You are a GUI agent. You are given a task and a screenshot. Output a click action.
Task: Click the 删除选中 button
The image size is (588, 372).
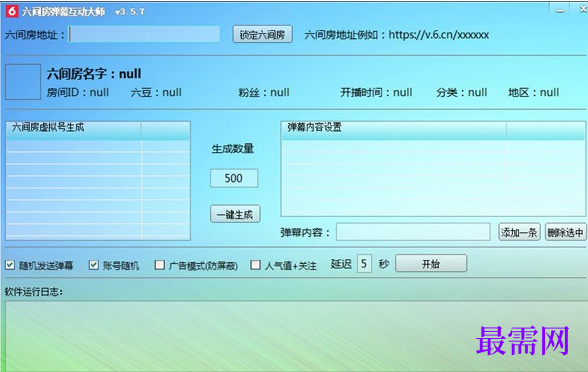(x=565, y=232)
